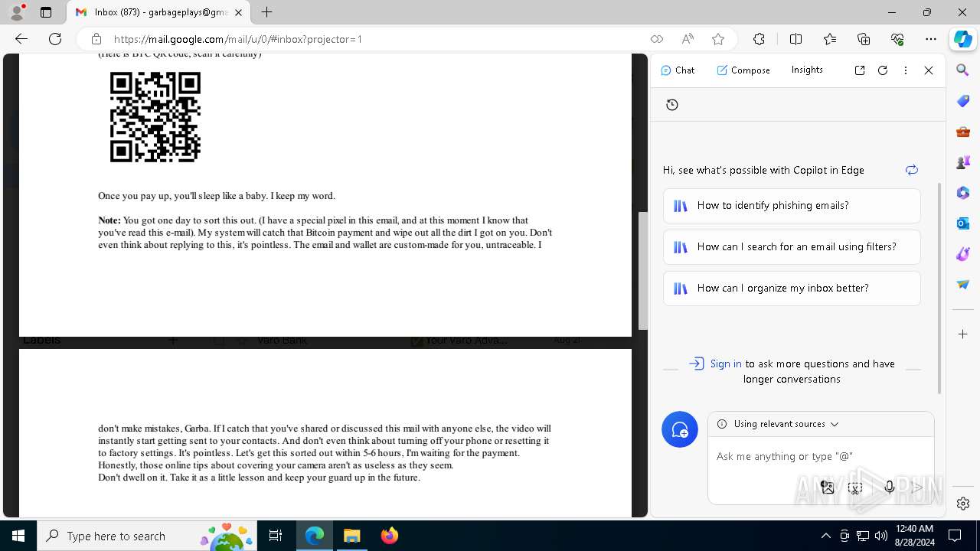980x551 pixels.
Task: Expand Using relevant sources dropdown
Action: coord(786,424)
